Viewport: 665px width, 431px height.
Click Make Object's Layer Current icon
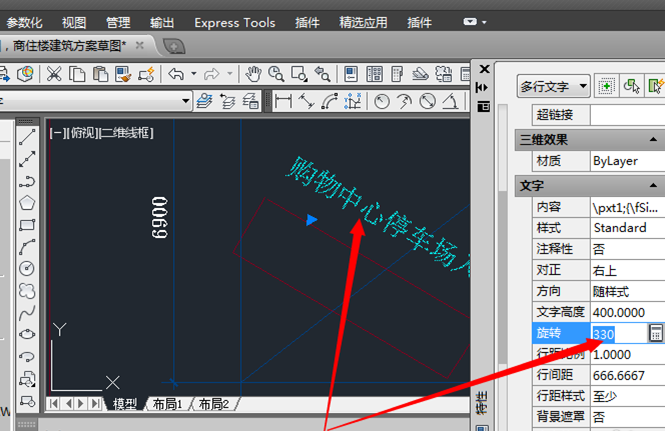pyautogui.click(x=205, y=101)
